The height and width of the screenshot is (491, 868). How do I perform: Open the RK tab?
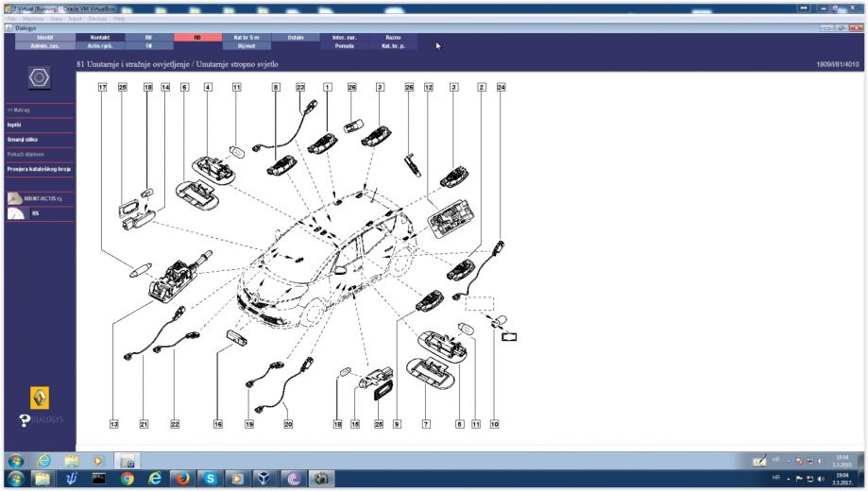coord(148,37)
